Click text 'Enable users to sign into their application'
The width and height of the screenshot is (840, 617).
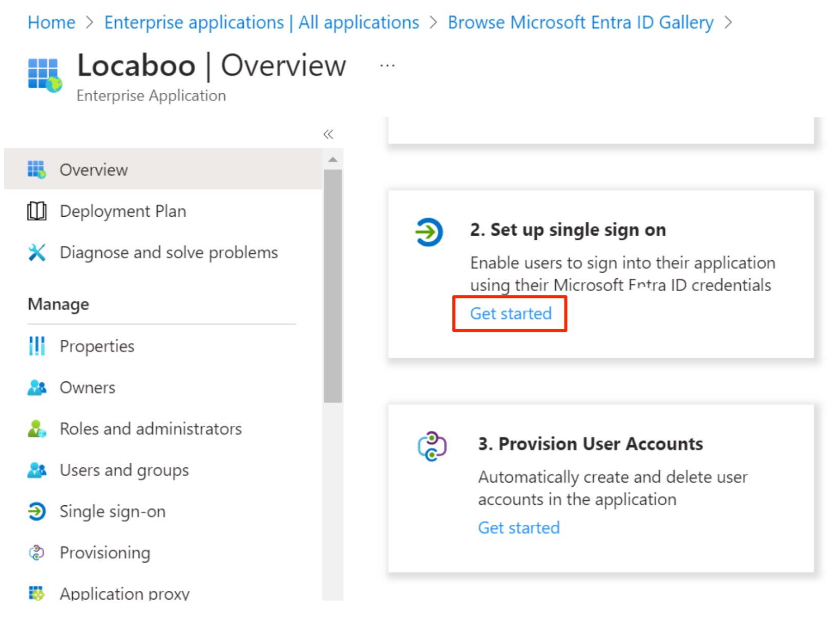(623, 263)
